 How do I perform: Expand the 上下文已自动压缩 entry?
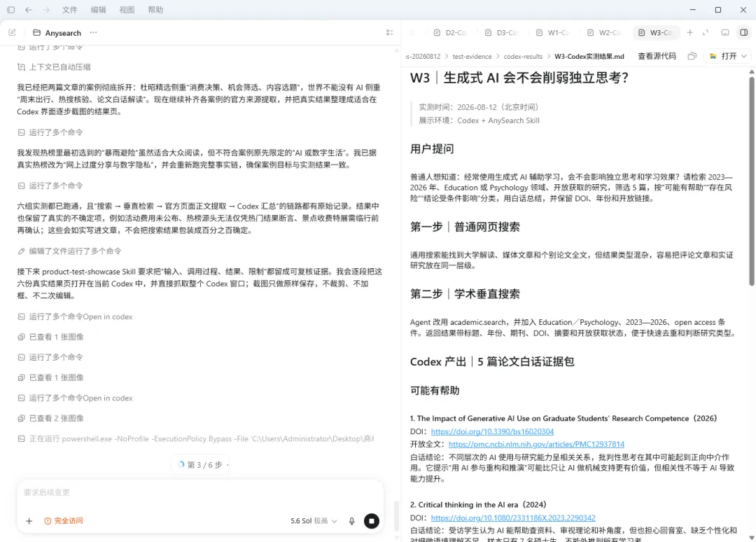pyautogui.click(x=54, y=67)
